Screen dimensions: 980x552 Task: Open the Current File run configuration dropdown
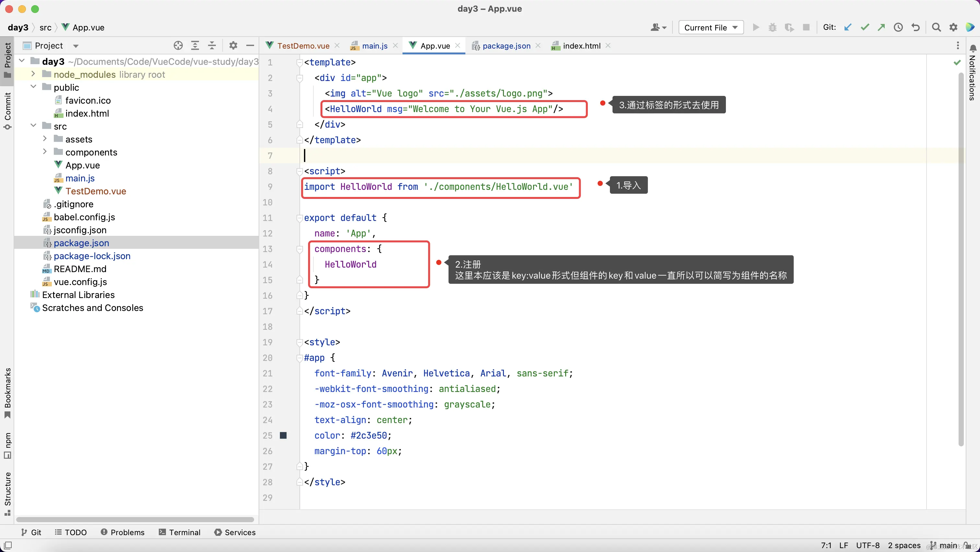711,27
